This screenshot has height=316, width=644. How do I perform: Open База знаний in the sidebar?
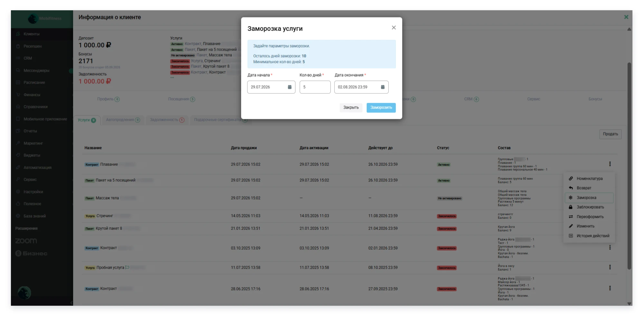coord(42,216)
